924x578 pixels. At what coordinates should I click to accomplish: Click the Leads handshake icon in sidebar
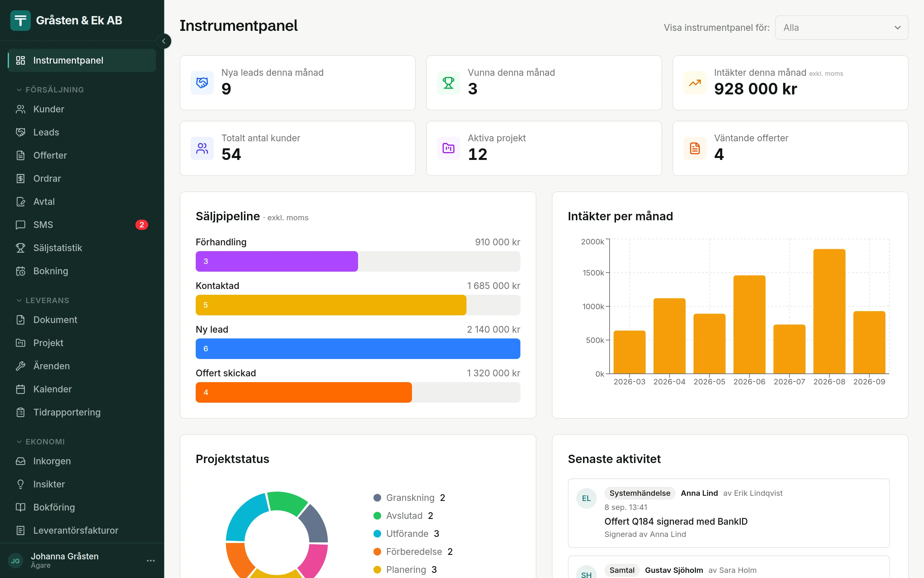point(21,132)
